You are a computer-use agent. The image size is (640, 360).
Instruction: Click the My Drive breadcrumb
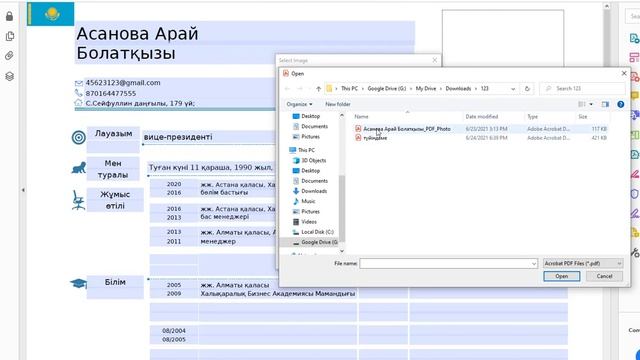(x=426, y=89)
